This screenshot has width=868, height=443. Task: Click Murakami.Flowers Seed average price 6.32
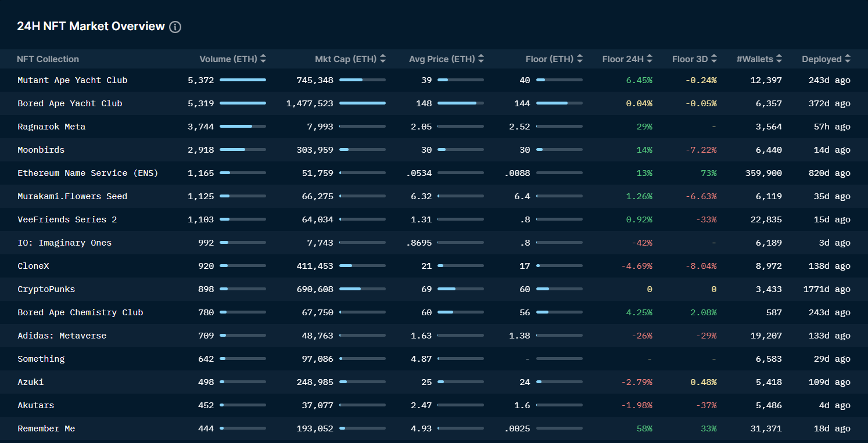(x=421, y=196)
